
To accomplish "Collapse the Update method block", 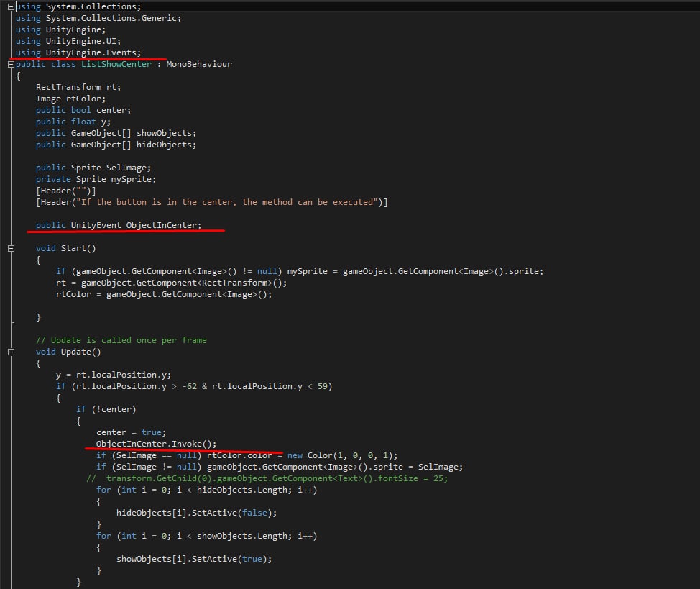I will click(11, 352).
